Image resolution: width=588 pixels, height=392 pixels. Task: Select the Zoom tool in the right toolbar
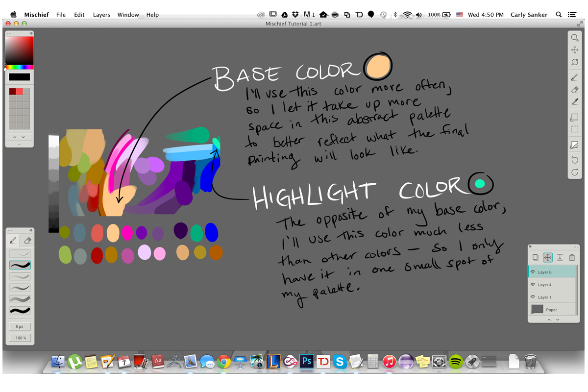[575, 38]
